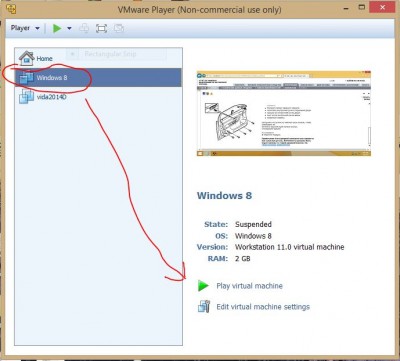Click the Home house icon
Viewport: 400px width, 361px height.
point(26,58)
